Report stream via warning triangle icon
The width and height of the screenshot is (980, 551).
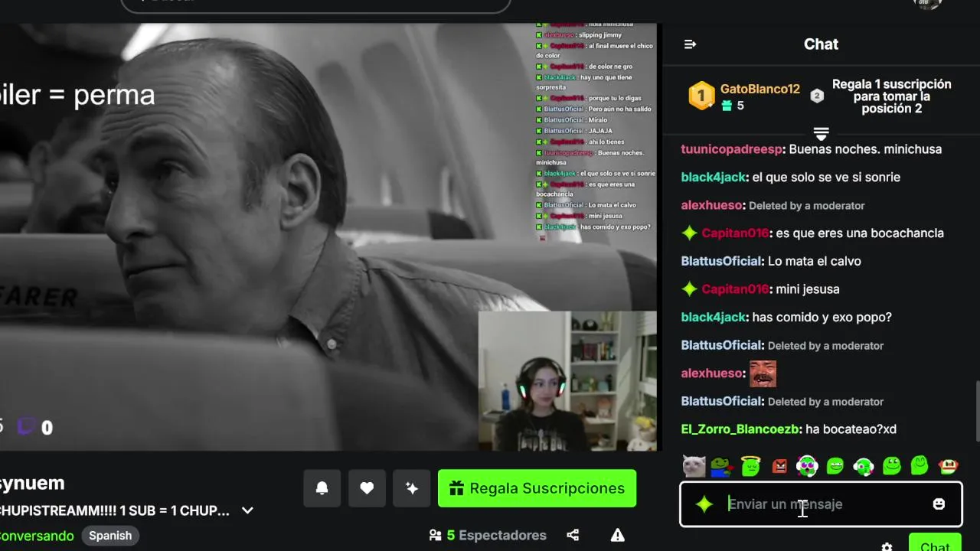pos(618,535)
